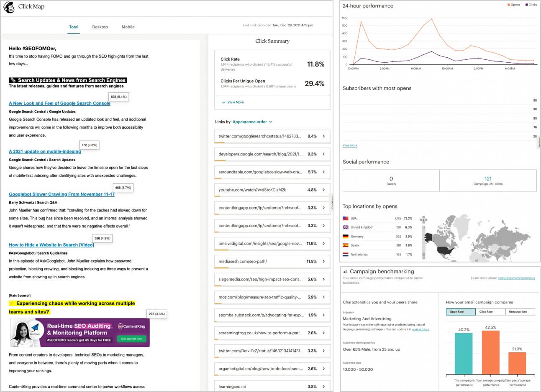Open arrow for mediasesh.com/seo-path row
Screen dimensions: 541x392
[324, 261]
